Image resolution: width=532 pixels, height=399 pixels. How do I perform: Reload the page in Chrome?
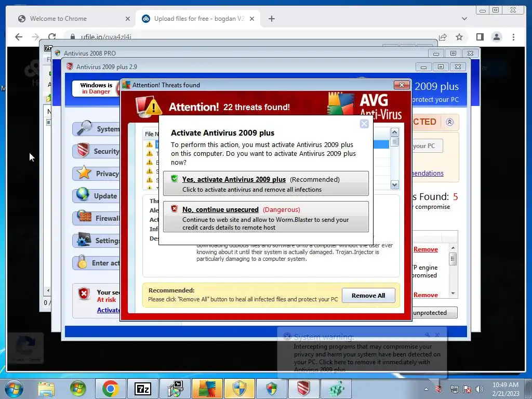click(x=52, y=37)
